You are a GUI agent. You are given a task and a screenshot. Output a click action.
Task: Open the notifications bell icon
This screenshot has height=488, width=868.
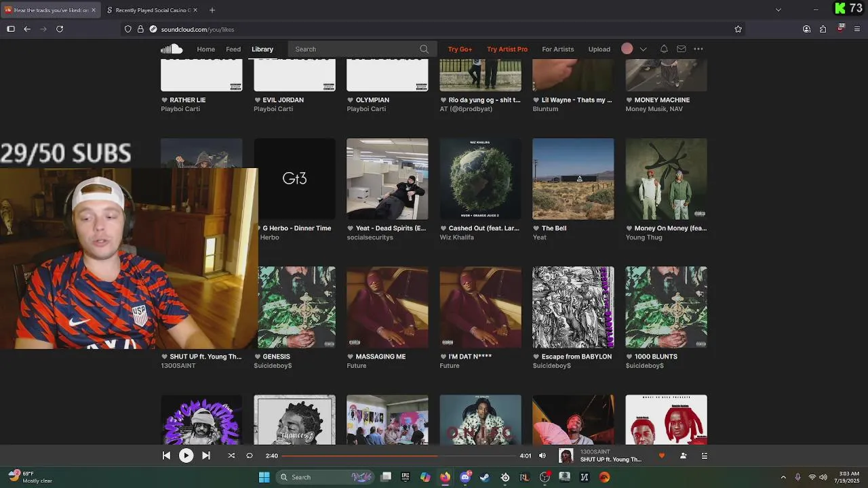click(x=664, y=49)
